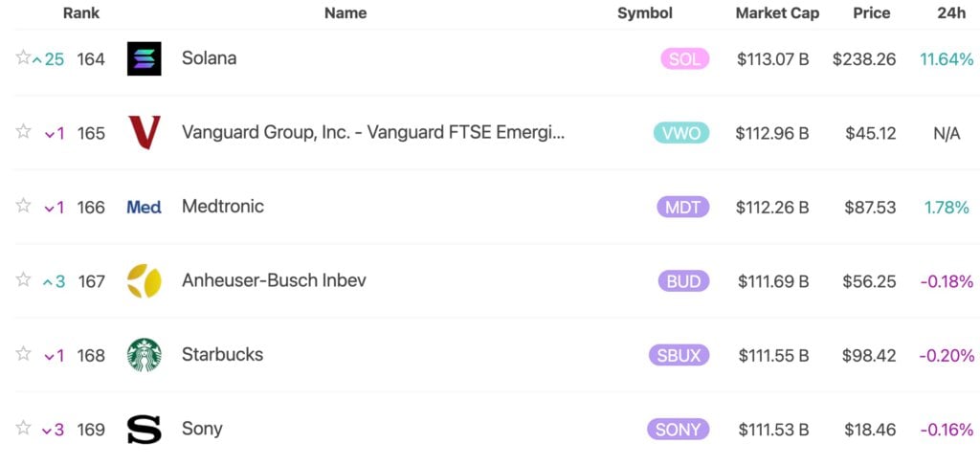Viewport: 980px width, 465px height.
Task: Click the Starbucks green logo
Action: pos(144,355)
